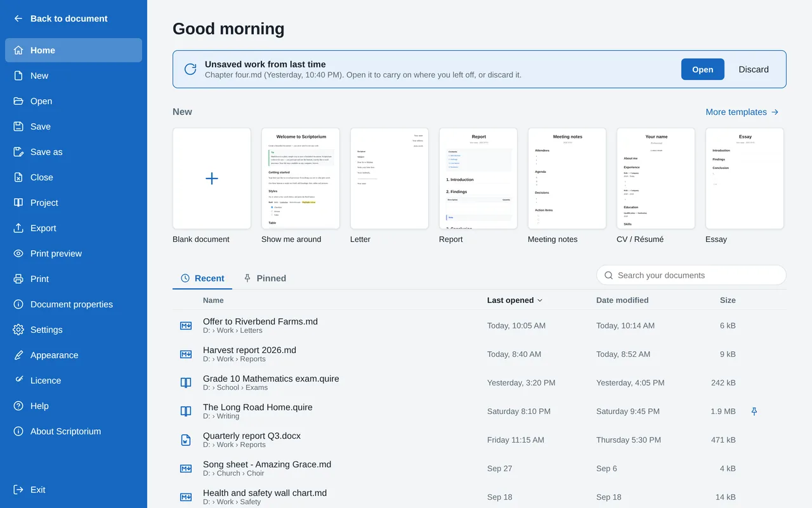Choose the Report template thumbnail
Image resolution: width=812 pixels, height=508 pixels.
[478, 178]
